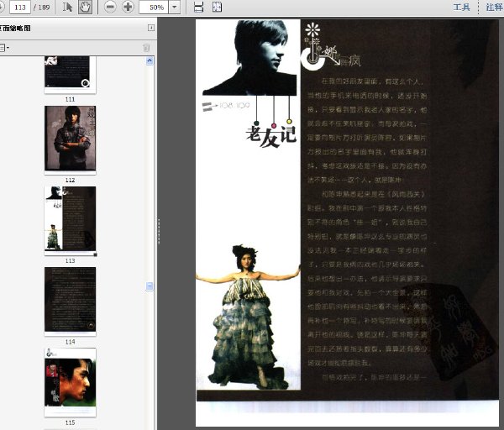Click the 老友记 title on the page
This screenshot has height=430, width=504.
pyautogui.click(x=271, y=137)
